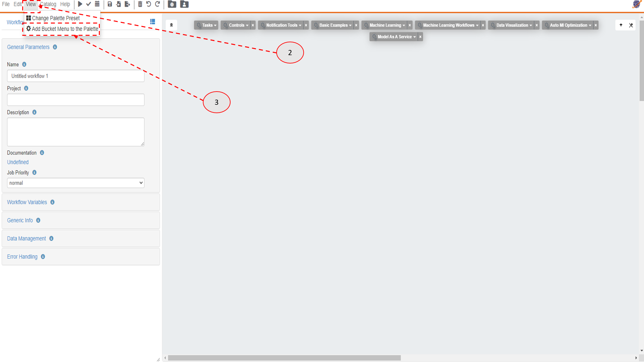Click the workflow Name input field
Image resolution: width=644 pixels, height=363 pixels.
point(75,76)
